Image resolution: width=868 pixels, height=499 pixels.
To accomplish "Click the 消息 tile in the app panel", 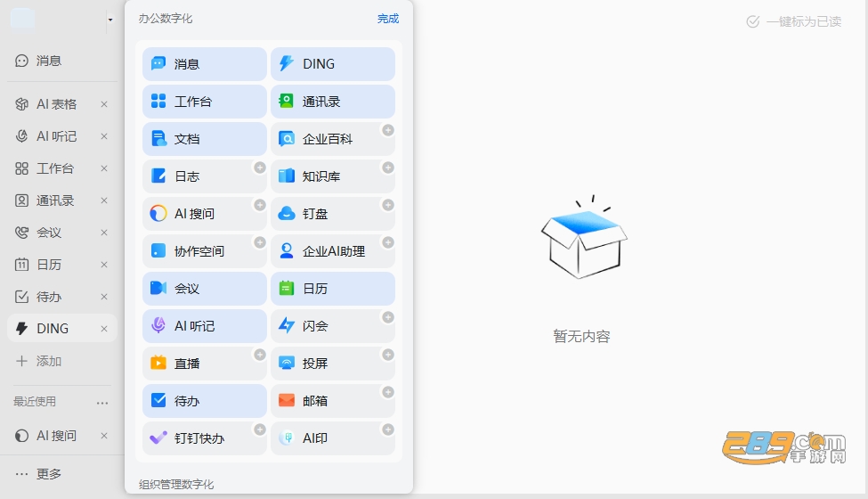I will coord(204,63).
